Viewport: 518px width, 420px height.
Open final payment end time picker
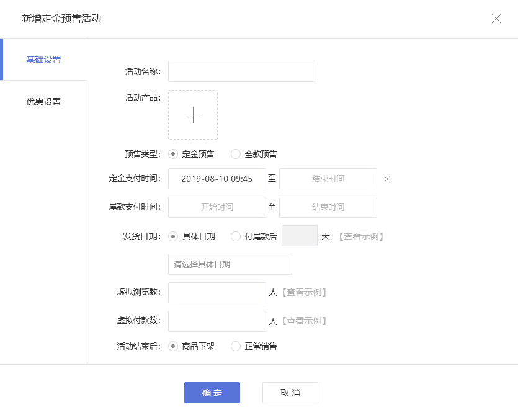328,207
